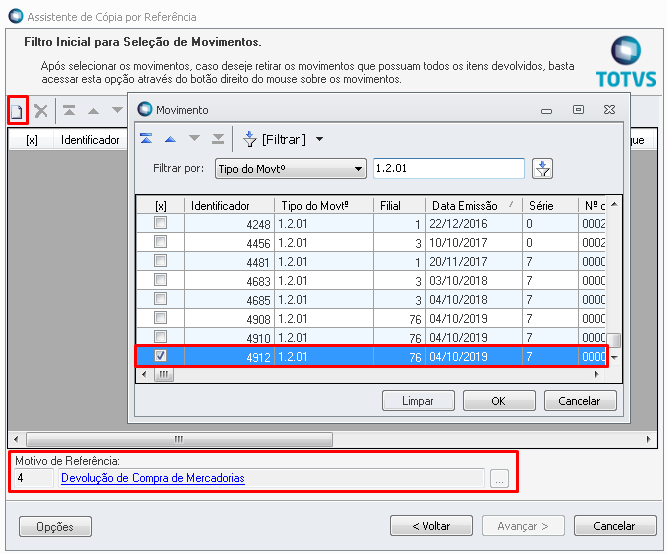Click Movimento grid horizontal scrollbar thumb

pyautogui.click(x=164, y=374)
